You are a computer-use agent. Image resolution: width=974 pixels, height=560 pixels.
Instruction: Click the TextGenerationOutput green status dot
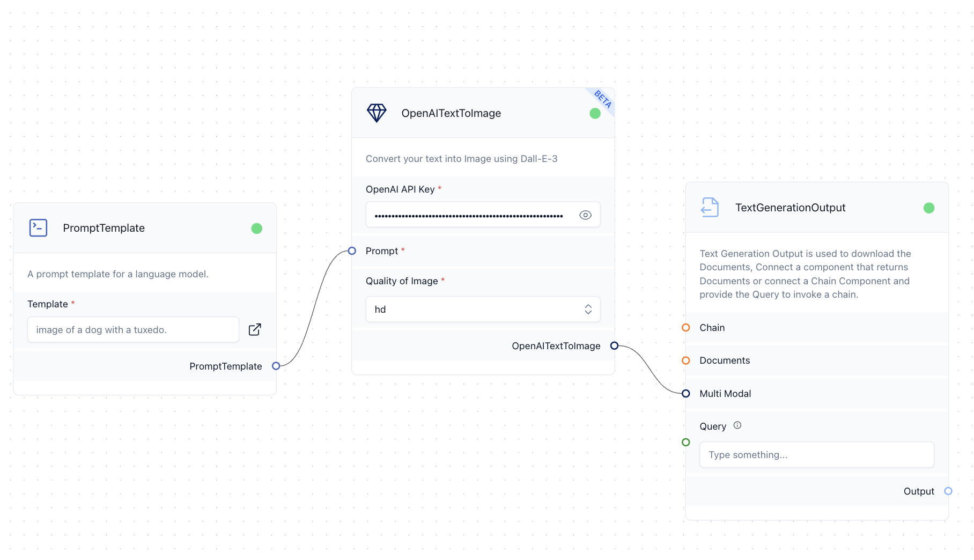tap(929, 208)
